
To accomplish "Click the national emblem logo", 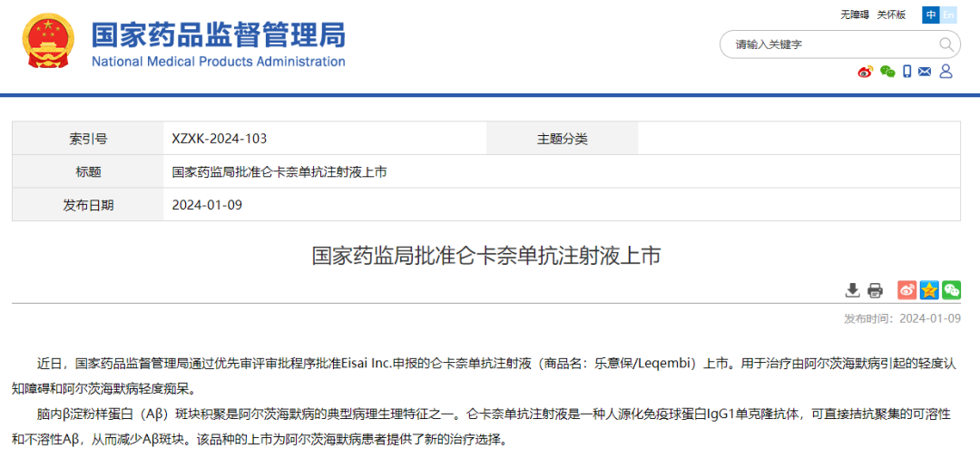I will [x=48, y=41].
